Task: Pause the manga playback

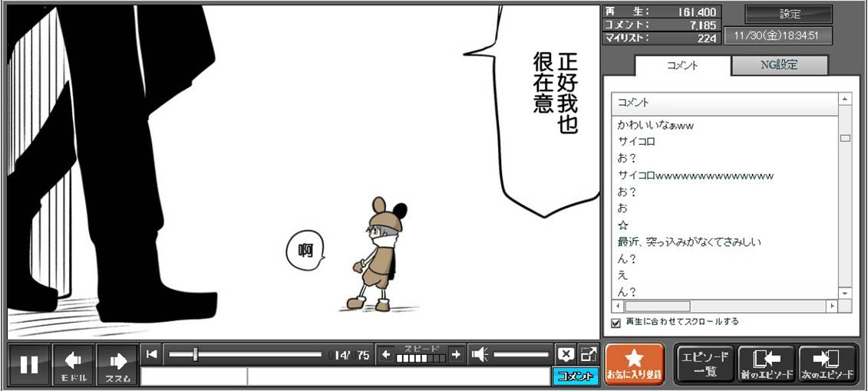Action: 29,364
